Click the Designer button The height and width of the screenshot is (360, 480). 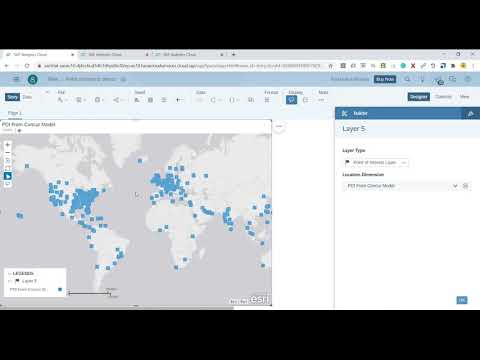[x=419, y=97]
